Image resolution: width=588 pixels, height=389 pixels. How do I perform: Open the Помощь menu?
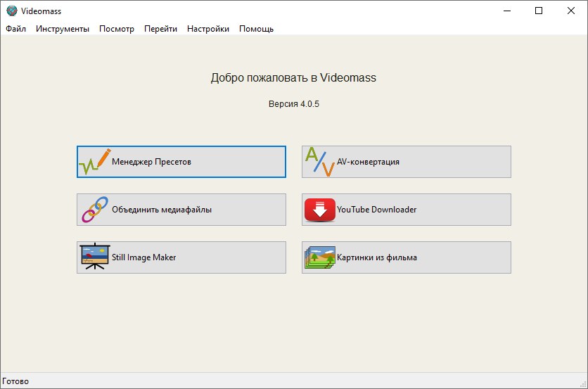pyautogui.click(x=257, y=29)
